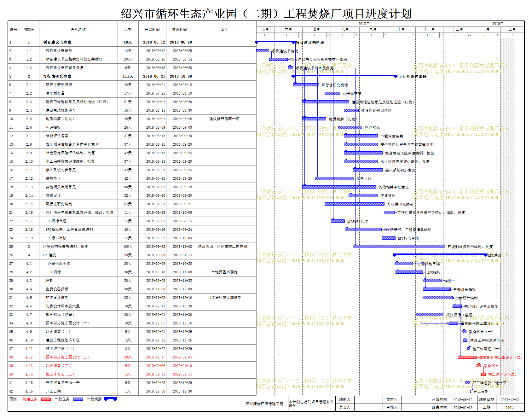Select the 八月 month header in the timeline
532x419 pixels.
[345, 29]
